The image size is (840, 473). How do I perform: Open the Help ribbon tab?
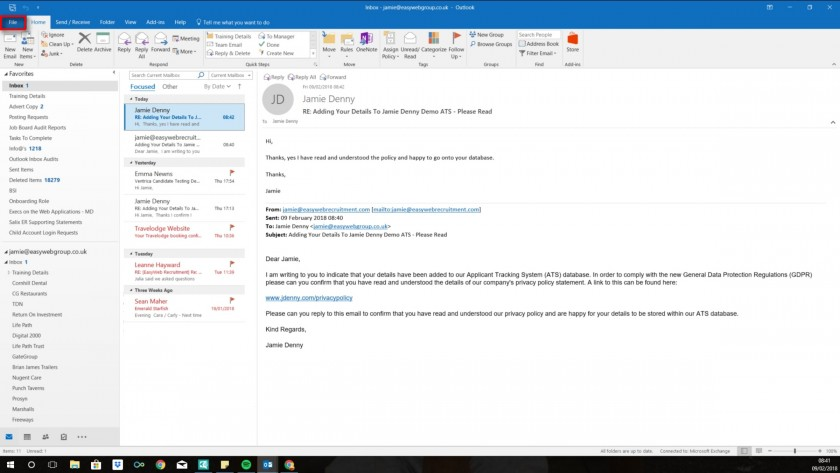tap(180, 22)
